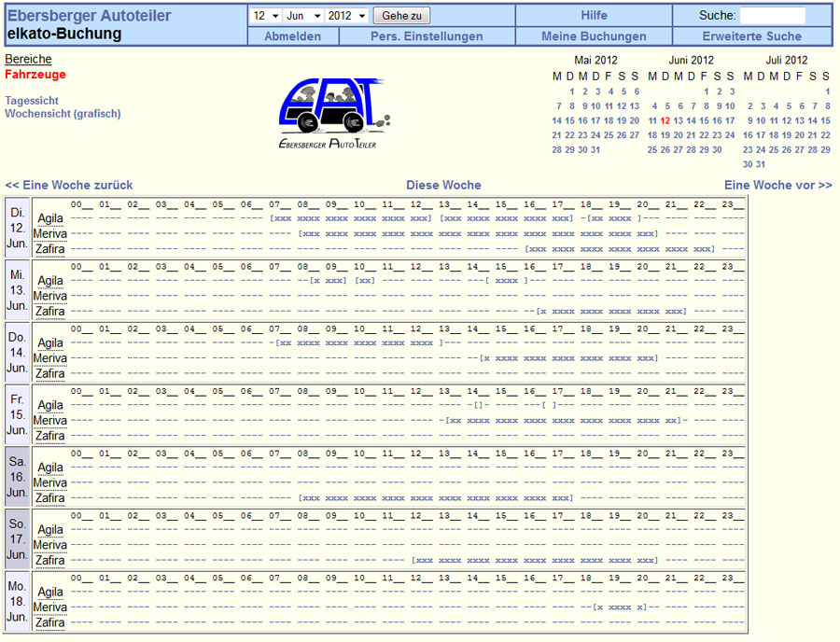Viewport: 840px width, 642px height.
Task: Open Mo. 18. Jun. day cell
Action: tap(17, 601)
